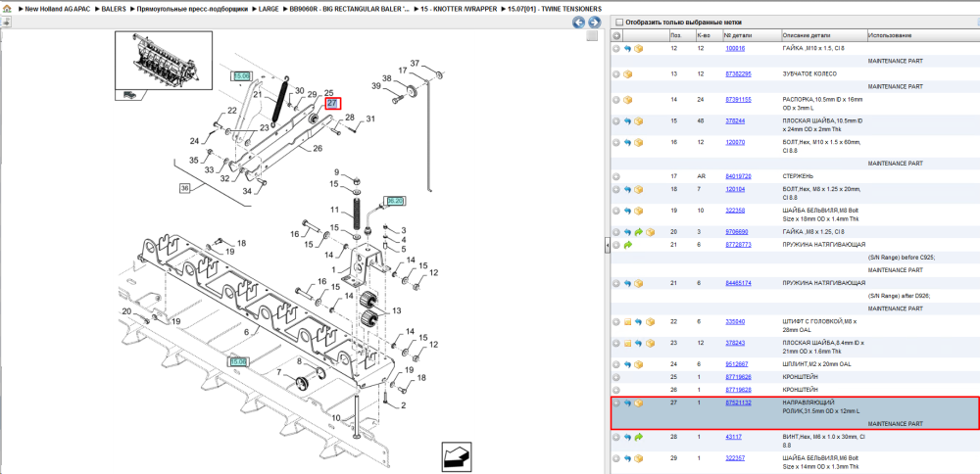Open part number link 84019720
Image resolution: width=980 pixels, height=474 pixels.
click(738, 176)
